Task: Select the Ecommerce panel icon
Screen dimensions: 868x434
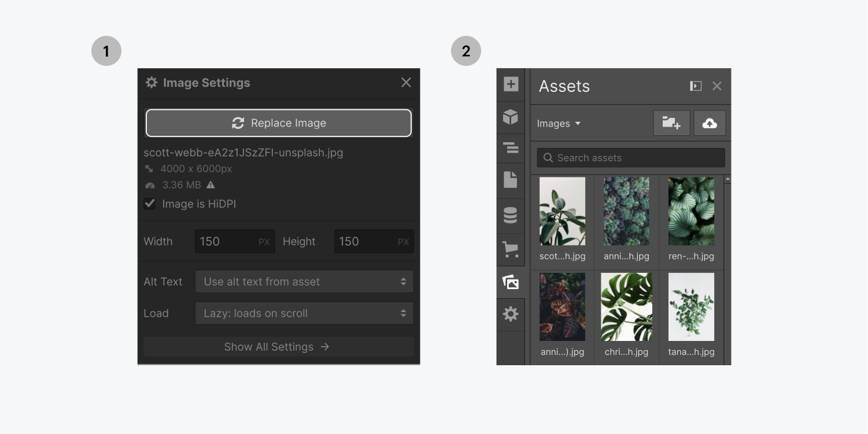Action: tap(511, 249)
